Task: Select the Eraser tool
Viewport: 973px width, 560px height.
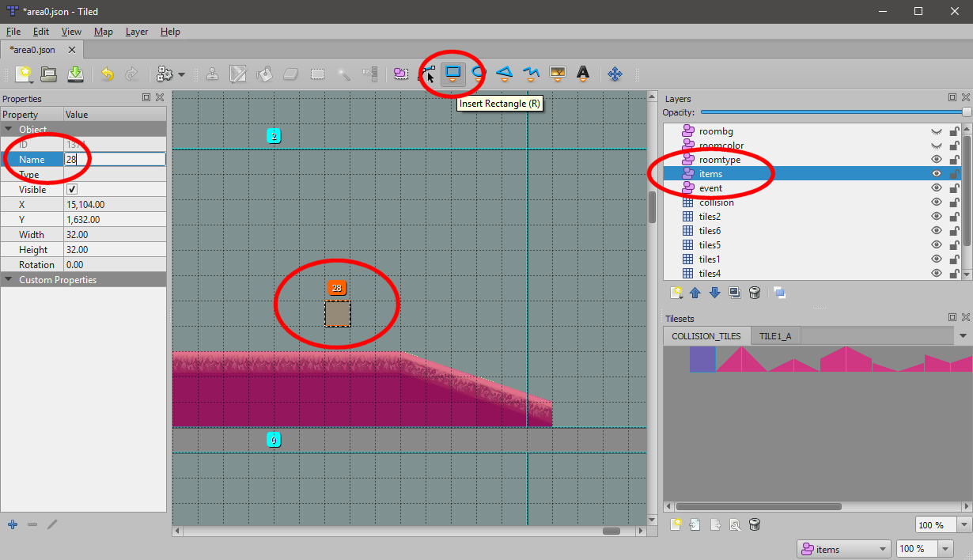Action: (x=291, y=74)
